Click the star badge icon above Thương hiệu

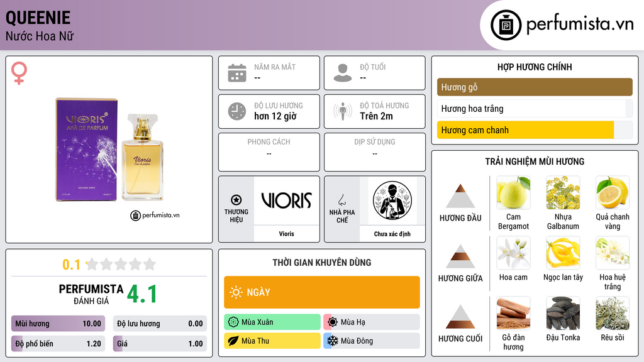pos(236,200)
